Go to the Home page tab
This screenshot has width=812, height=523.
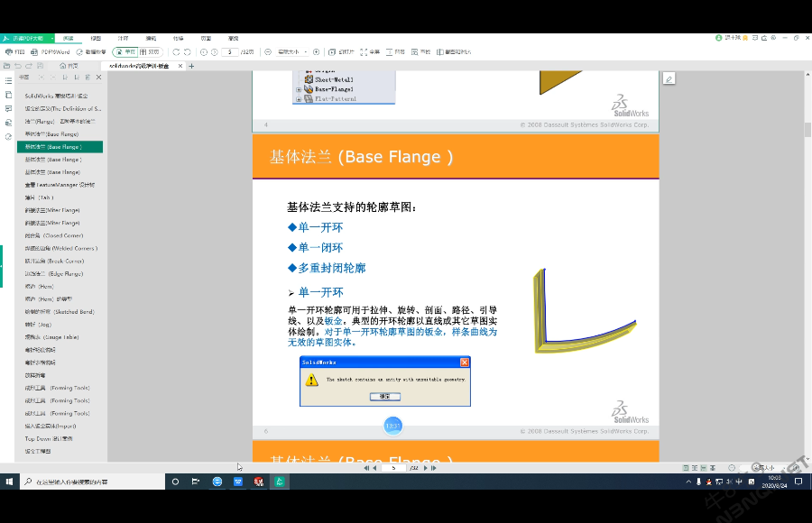69,66
